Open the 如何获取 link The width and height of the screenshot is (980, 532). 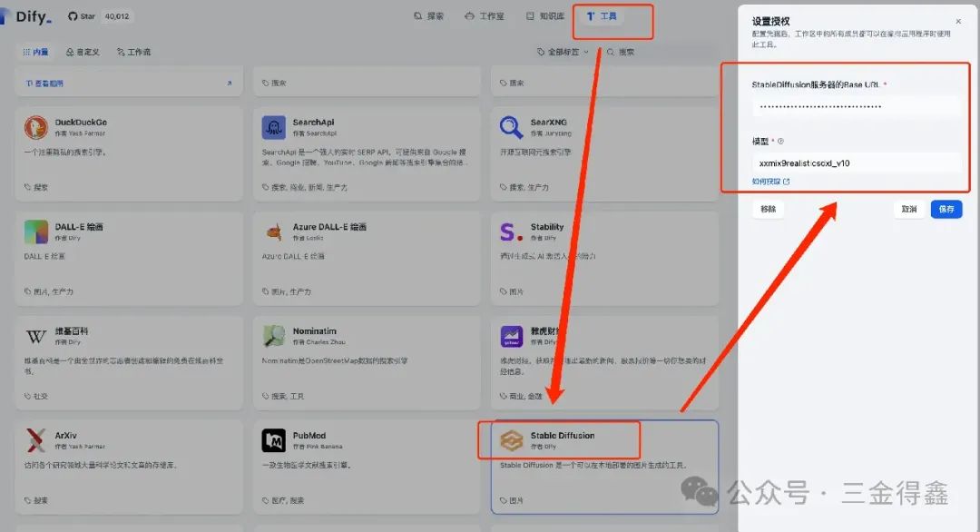click(x=768, y=180)
